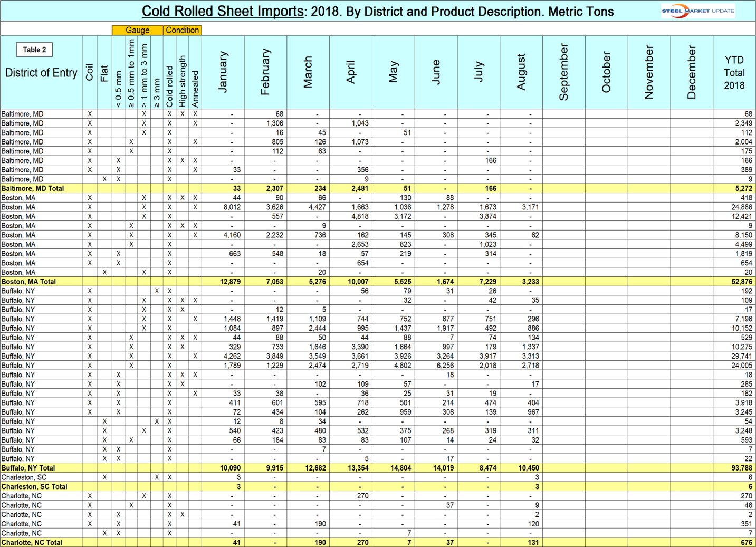Select the District of Entry header
Image resolution: width=756 pixels, height=547 pixels.
click(x=41, y=73)
